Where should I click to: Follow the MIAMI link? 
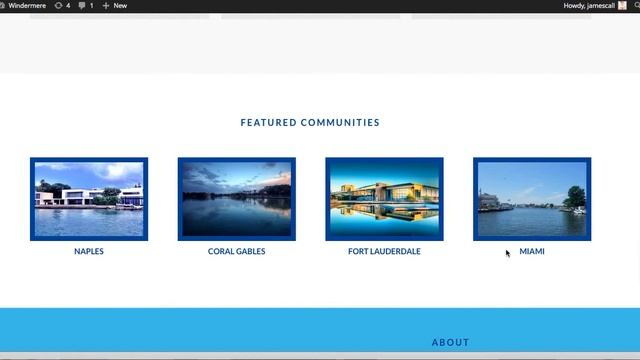[x=532, y=251]
